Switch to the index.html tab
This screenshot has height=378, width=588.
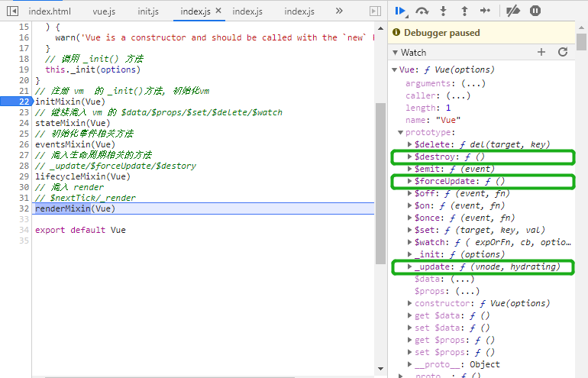pyautogui.click(x=50, y=11)
